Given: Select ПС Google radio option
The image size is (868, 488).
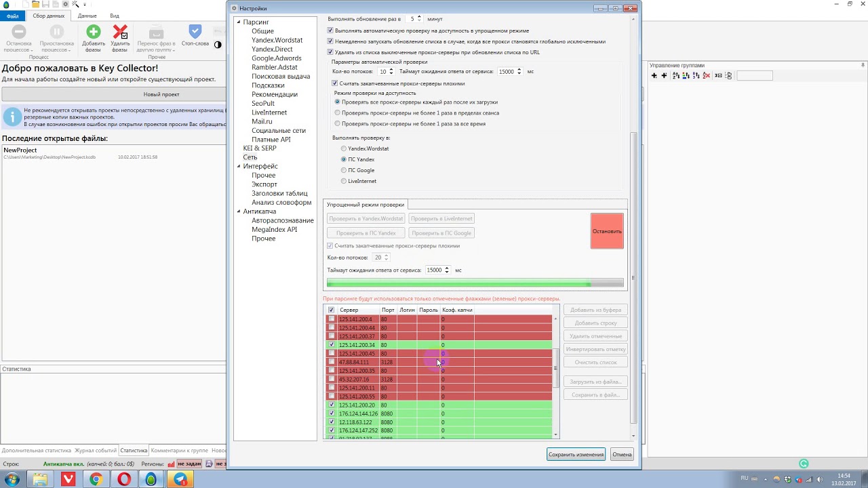Looking at the screenshot, I should pos(344,170).
